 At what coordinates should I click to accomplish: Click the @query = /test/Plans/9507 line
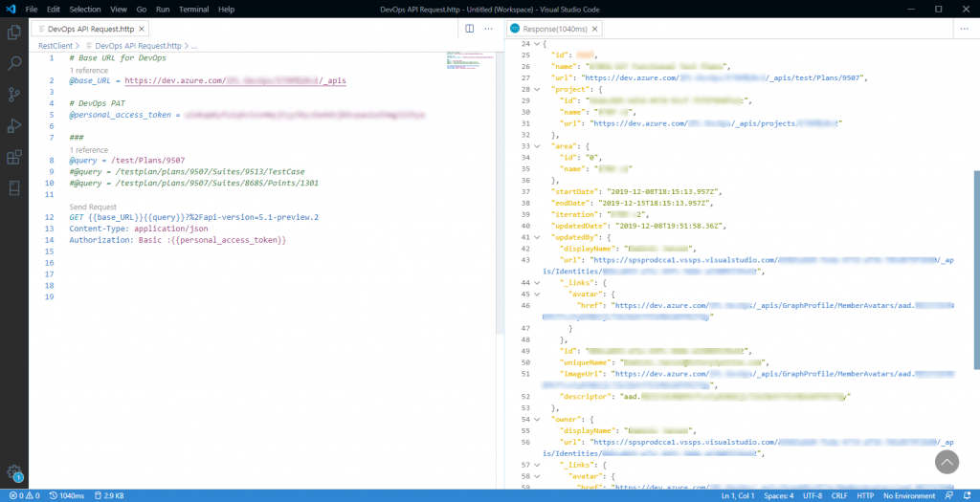(x=127, y=161)
